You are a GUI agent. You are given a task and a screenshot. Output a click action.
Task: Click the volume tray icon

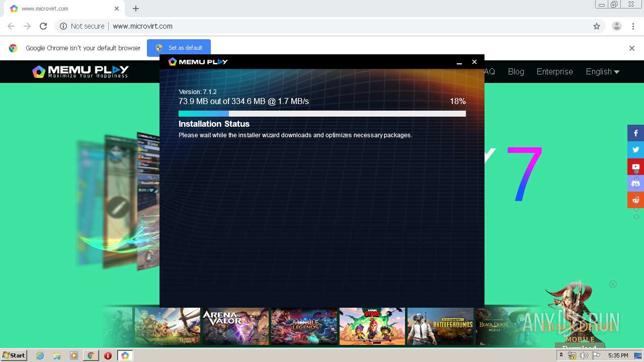584,355
